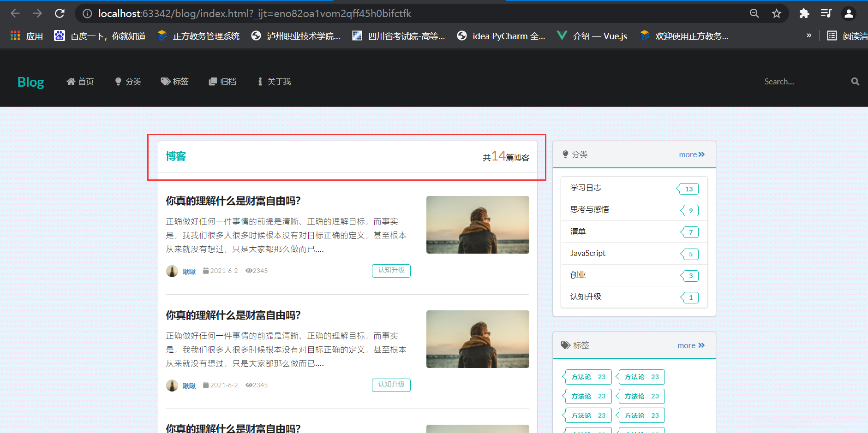
Task: View site information for localhost
Action: pos(87,14)
